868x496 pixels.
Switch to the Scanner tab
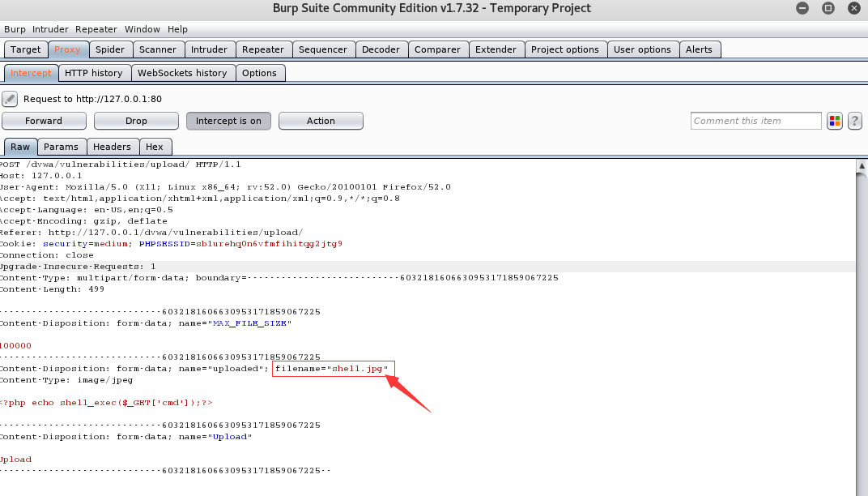(158, 49)
